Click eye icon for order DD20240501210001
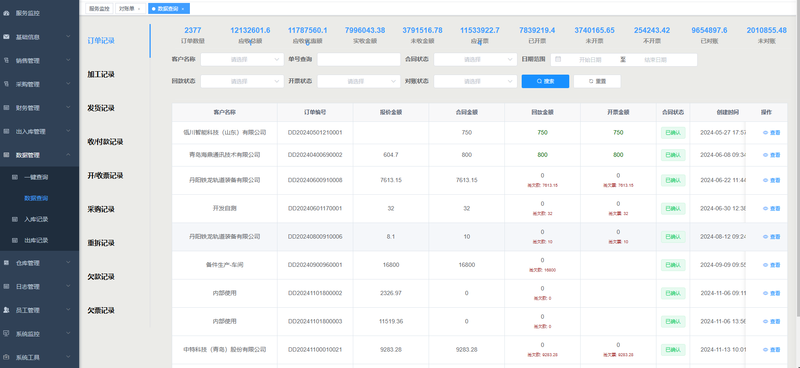 click(x=765, y=133)
